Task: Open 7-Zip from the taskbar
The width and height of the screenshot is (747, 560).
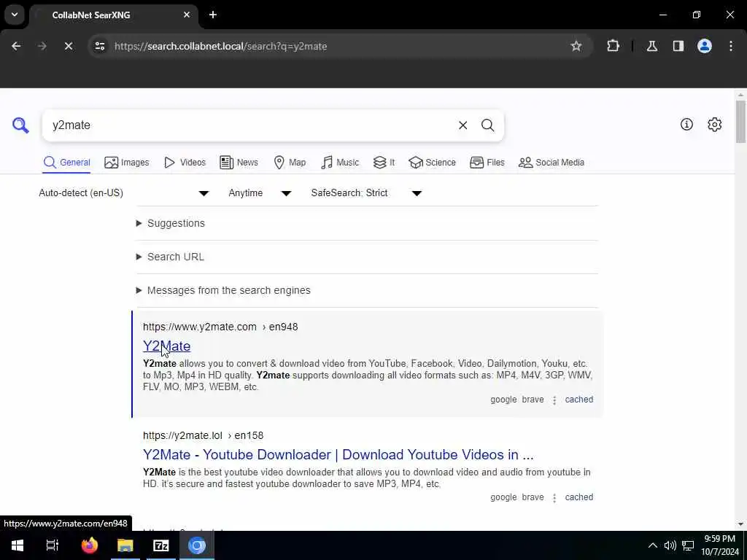Action: click(x=161, y=545)
